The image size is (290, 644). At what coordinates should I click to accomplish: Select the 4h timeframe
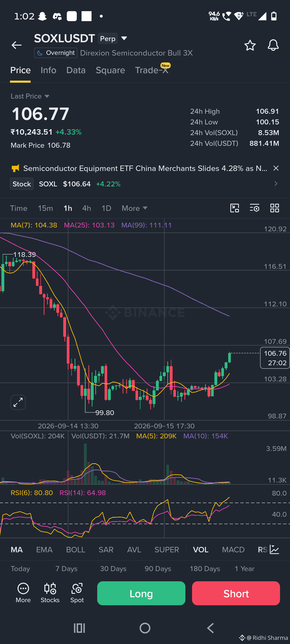[87, 208]
